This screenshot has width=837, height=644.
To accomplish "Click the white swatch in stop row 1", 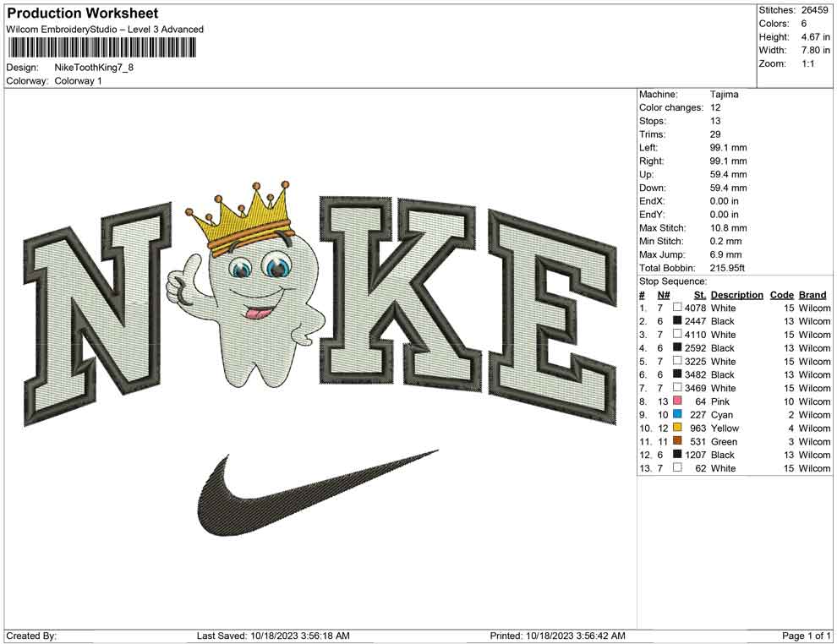I will click(677, 308).
